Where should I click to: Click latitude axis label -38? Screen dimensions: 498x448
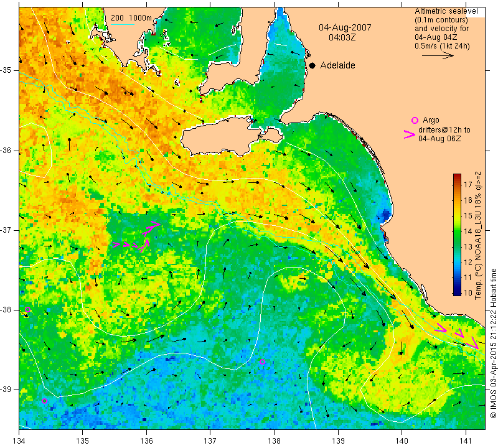coord(6,310)
